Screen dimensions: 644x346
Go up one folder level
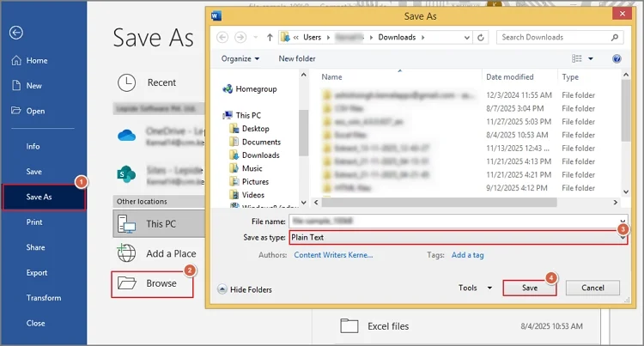coord(270,38)
